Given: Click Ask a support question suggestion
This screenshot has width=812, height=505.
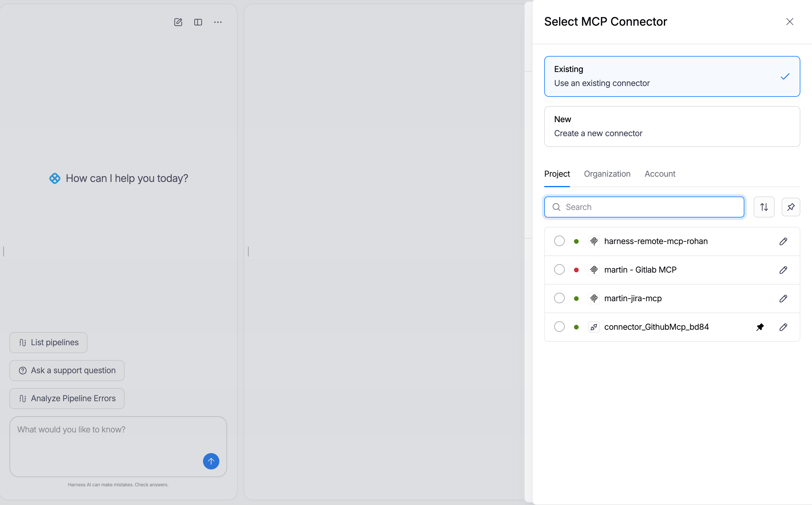Looking at the screenshot, I should point(67,371).
